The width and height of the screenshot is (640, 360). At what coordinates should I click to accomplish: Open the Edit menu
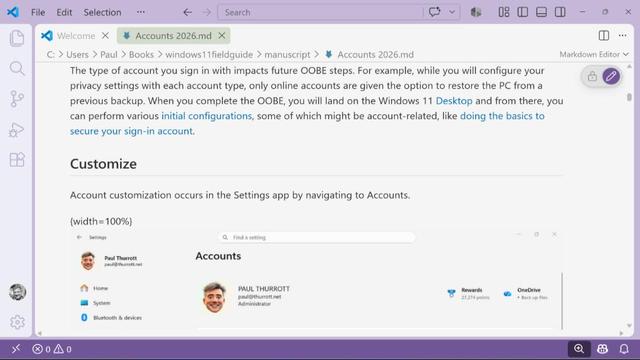point(64,12)
